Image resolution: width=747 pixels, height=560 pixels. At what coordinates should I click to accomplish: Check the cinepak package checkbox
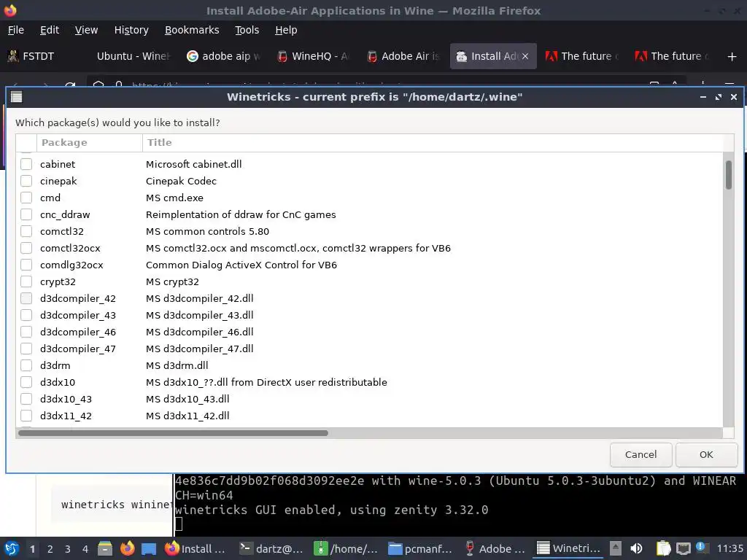pos(26,181)
